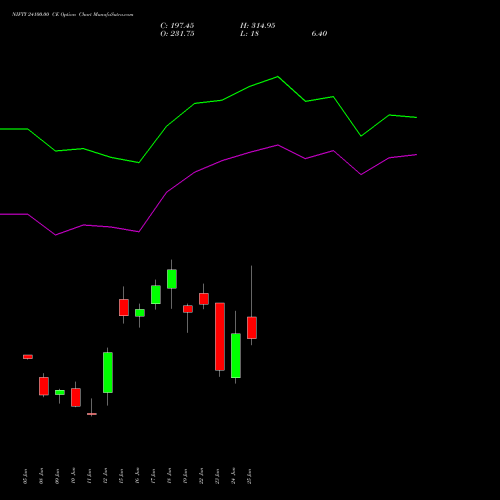Click the last red candle for 25 Jun

click(x=252, y=328)
